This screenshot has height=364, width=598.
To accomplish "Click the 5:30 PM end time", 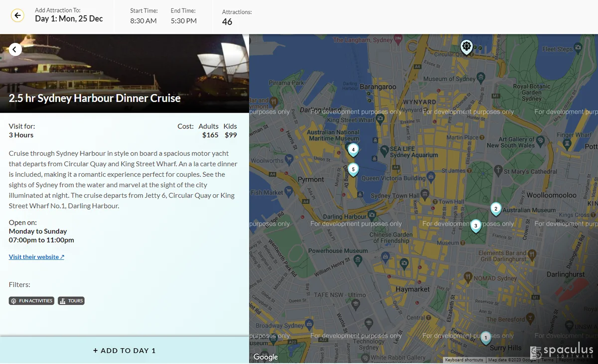I will tap(183, 21).
